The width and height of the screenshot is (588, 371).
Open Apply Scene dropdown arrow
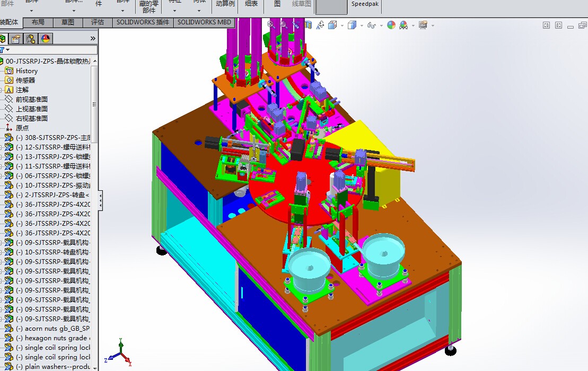[413, 25]
